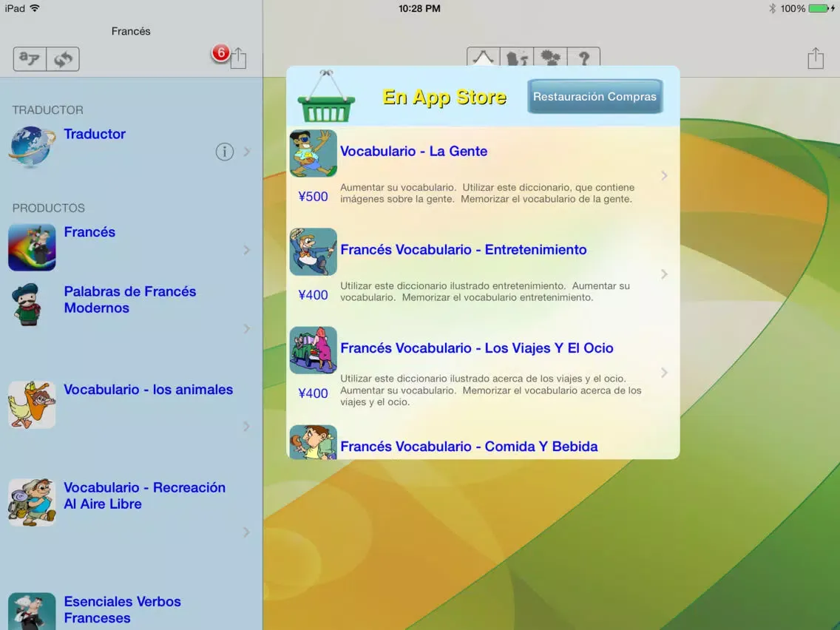This screenshot has height=630, width=840.
Task: Tap the chevron on the Entretenimiento row
Action: [x=664, y=274]
